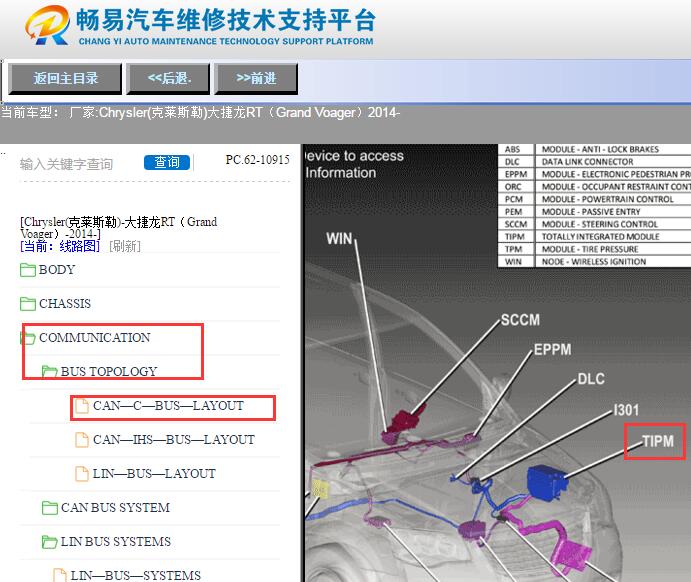Viewport: 691px width, 582px height.
Task: Click the CAN BUS SYSTEM folder icon
Action: click(x=50, y=508)
